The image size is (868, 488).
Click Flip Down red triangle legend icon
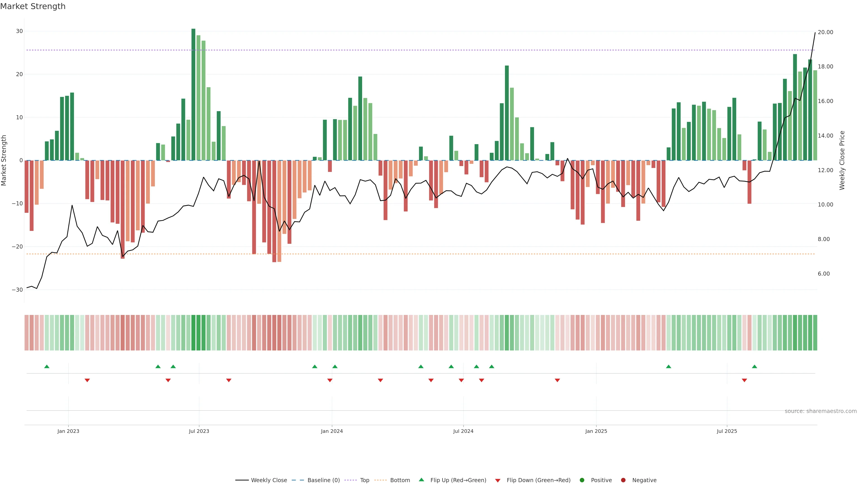pyautogui.click(x=498, y=481)
